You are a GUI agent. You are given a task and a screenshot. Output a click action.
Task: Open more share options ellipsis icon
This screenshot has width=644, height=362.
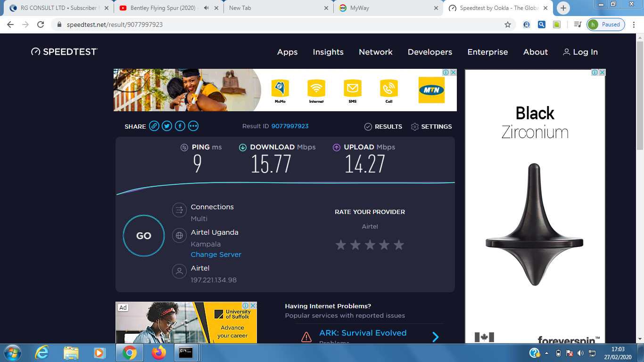(193, 126)
